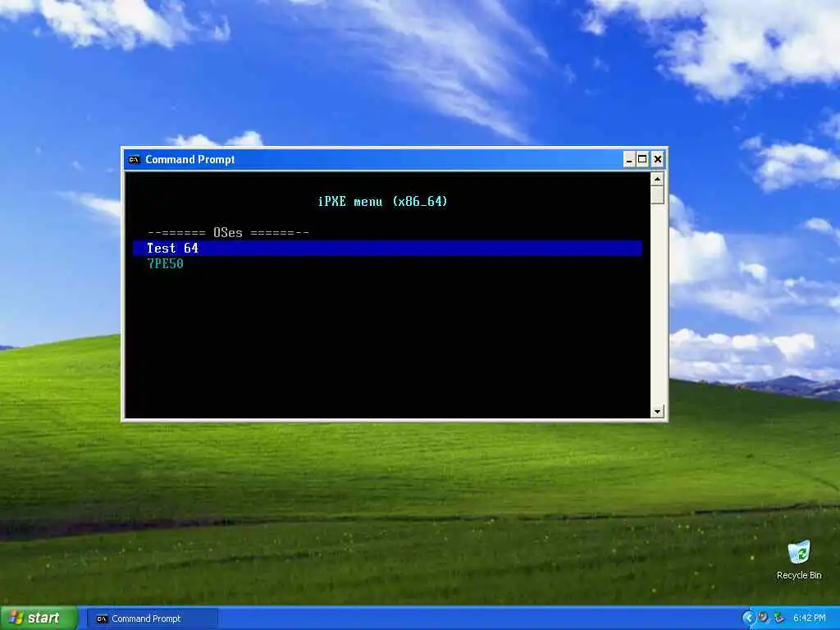
Task: Click the Safely Remove Hardware tray icon
Action: pos(779,619)
